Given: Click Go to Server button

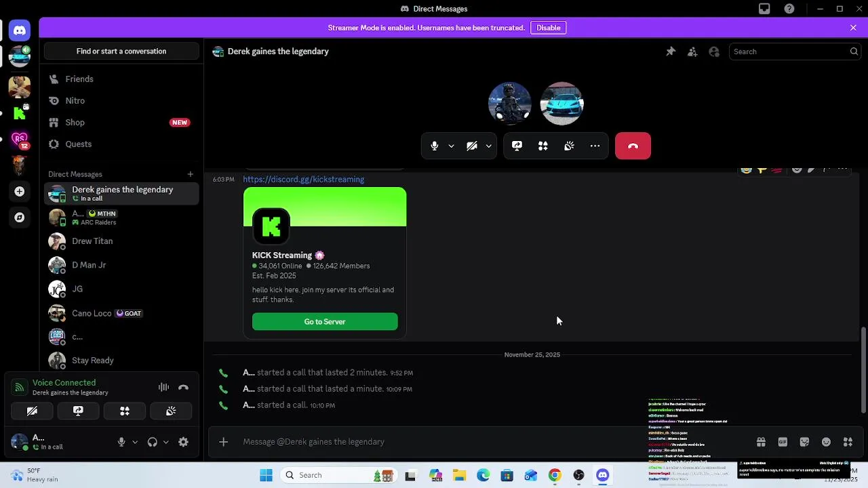Looking at the screenshot, I should (325, 322).
